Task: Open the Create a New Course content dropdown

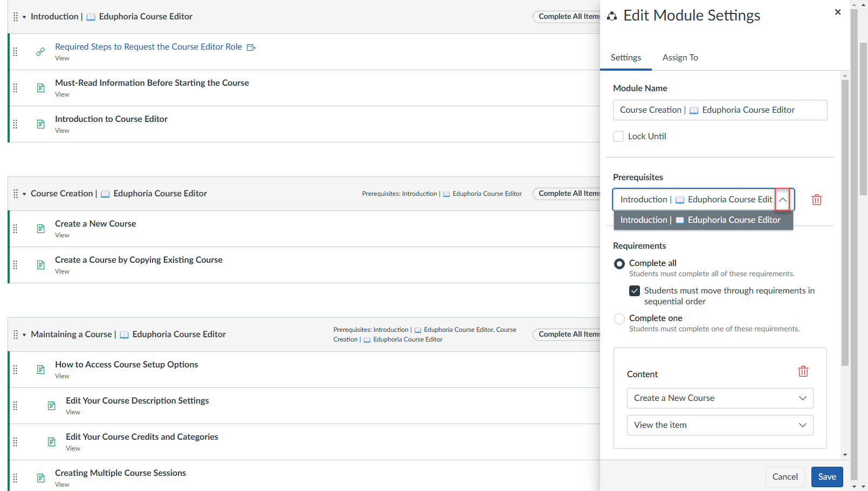Action: pos(720,398)
